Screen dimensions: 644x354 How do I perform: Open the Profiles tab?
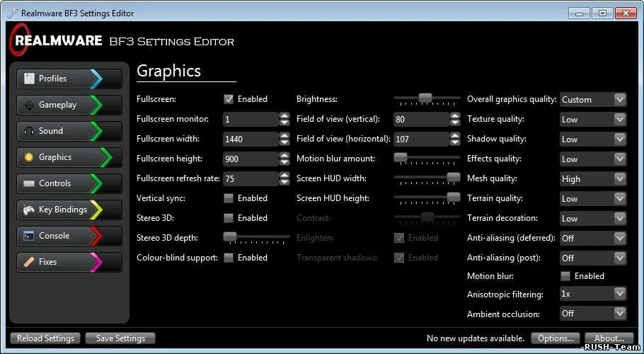point(69,79)
